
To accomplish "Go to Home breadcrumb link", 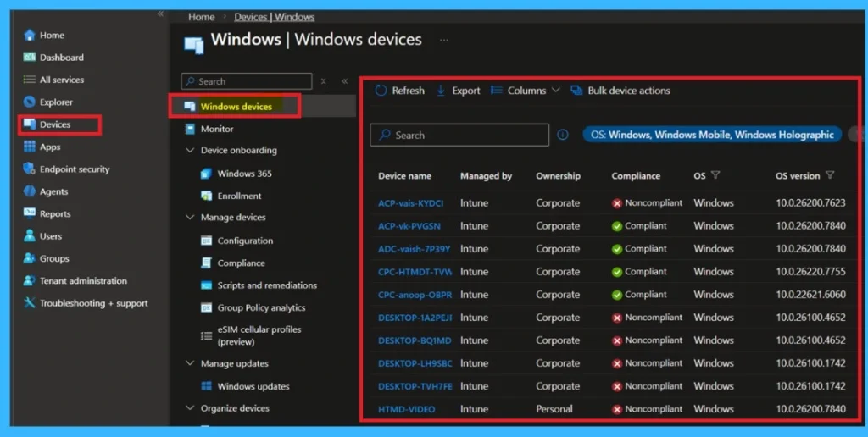I will (202, 17).
